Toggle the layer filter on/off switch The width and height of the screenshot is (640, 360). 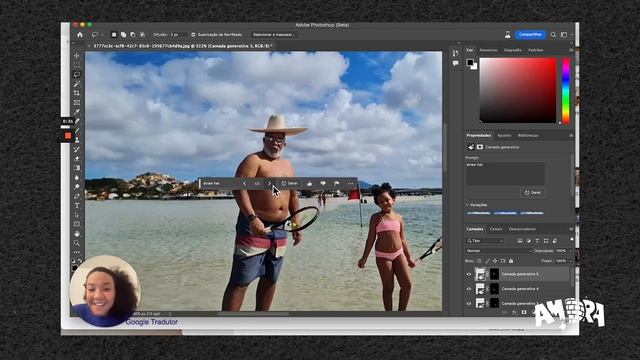571,240
